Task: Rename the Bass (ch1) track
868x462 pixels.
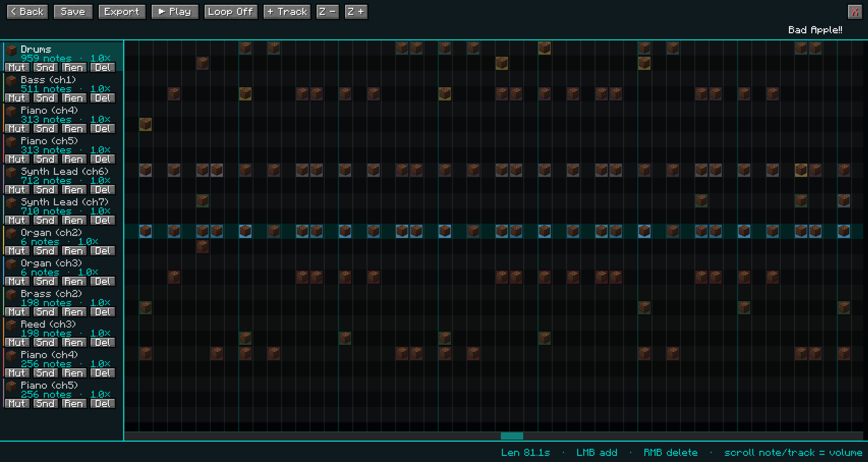Action: point(74,98)
